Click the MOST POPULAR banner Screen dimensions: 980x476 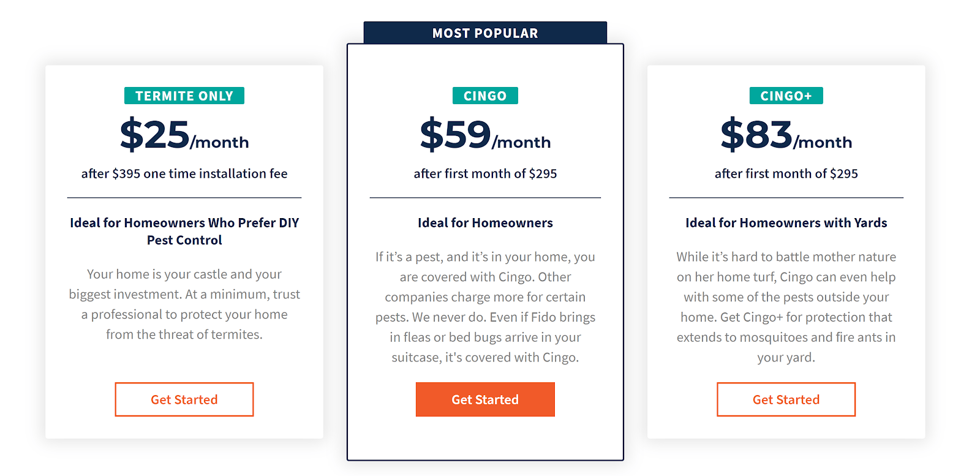tap(485, 33)
